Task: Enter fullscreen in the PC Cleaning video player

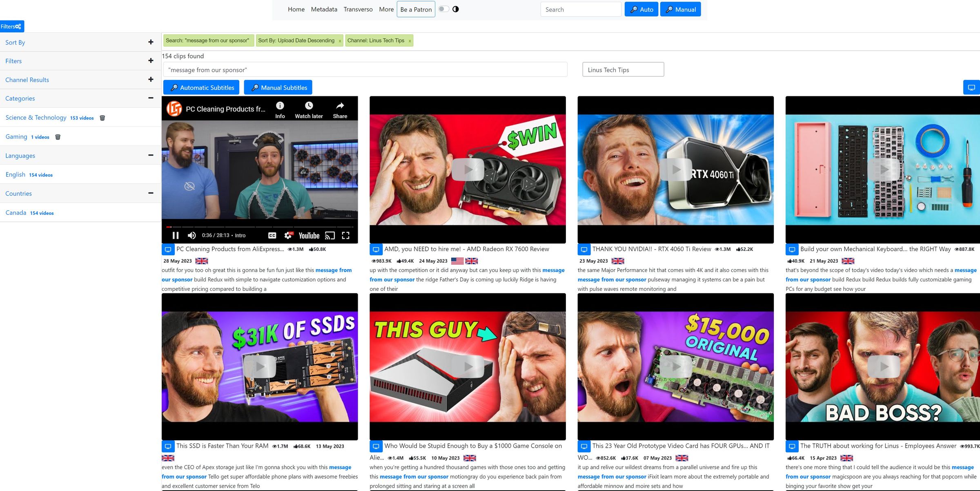Action: pos(346,235)
